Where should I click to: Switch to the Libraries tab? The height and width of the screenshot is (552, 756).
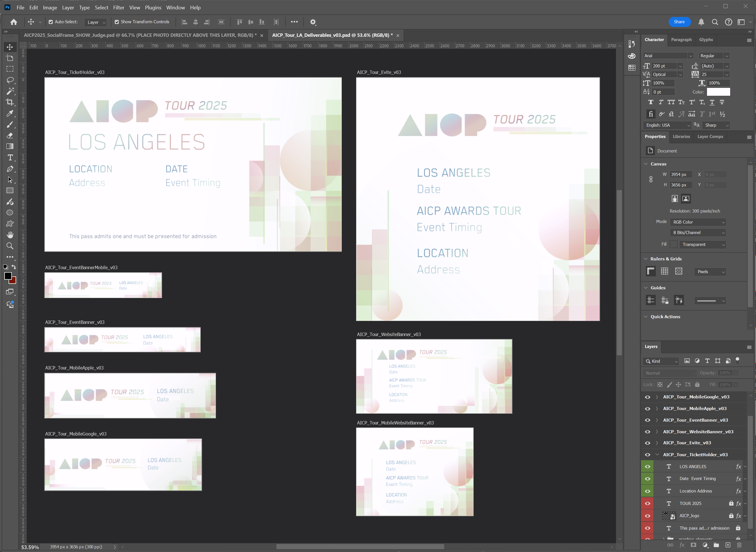point(681,136)
